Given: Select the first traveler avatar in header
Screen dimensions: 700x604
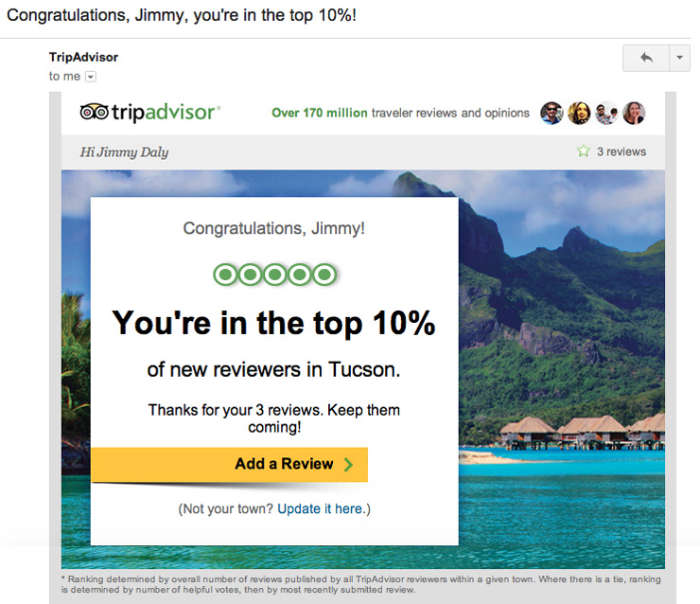Looking at the screenshot, I should click(551, 114).
